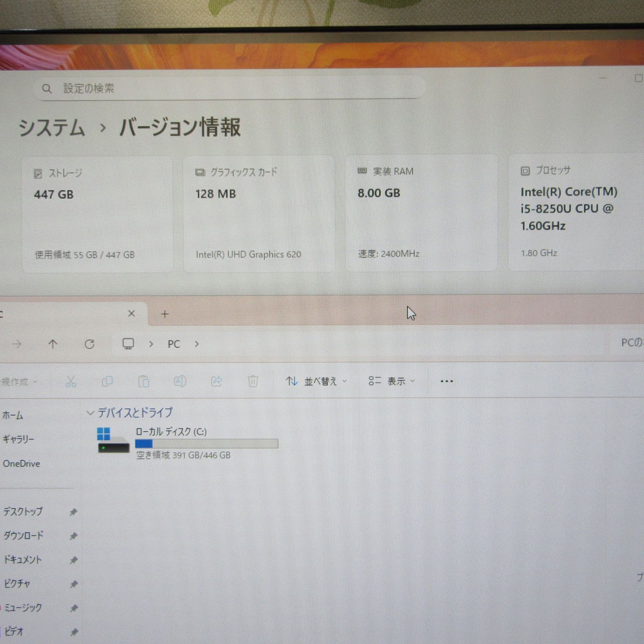Click the Share icon
644x644 pixels.
[217, 381]
